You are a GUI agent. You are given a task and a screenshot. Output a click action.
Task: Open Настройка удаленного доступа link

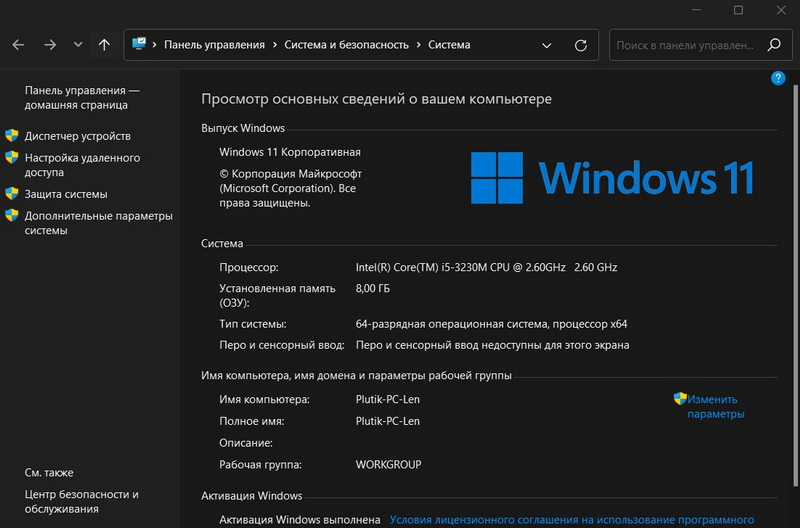point(82,165)
